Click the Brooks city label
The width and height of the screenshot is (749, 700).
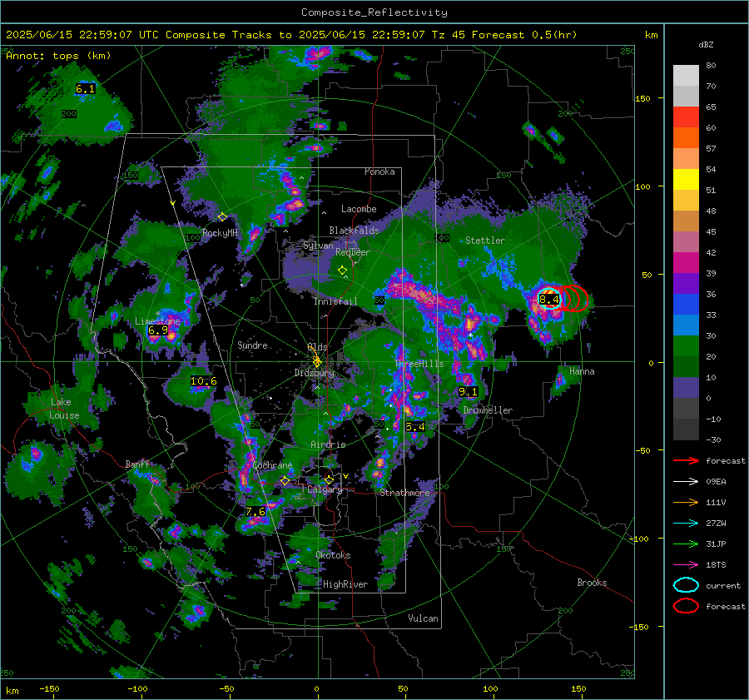tap(592, 583)
